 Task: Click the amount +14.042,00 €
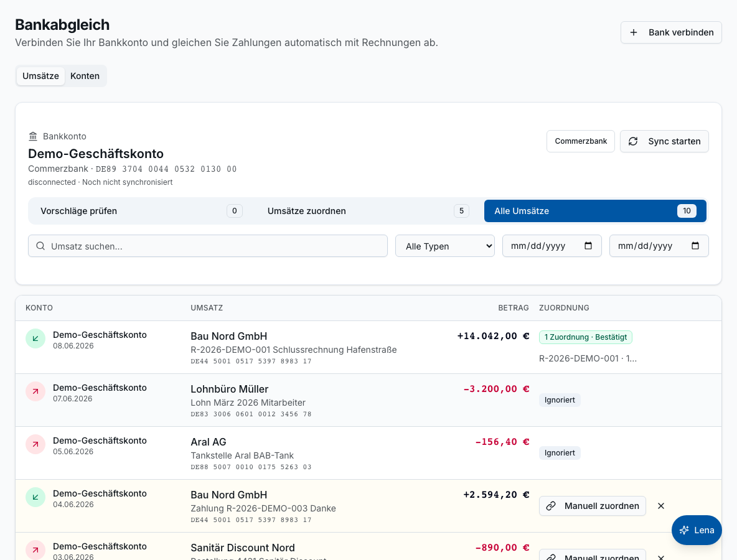[493, 337]
